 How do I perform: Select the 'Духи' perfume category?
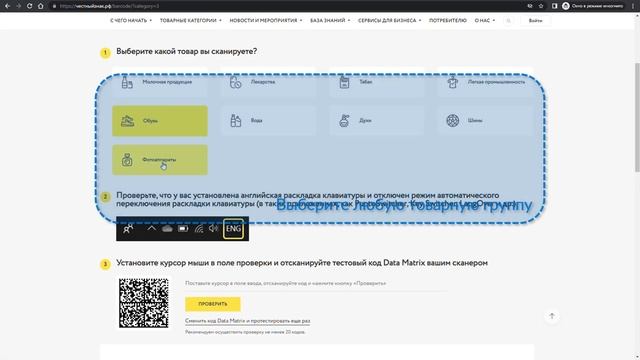tap(377, 121)
